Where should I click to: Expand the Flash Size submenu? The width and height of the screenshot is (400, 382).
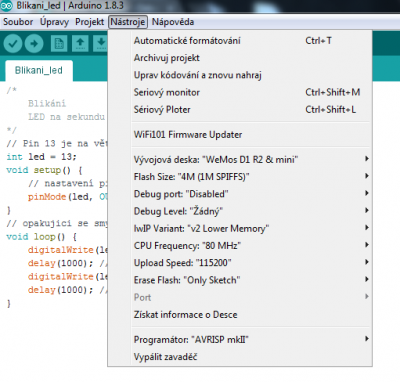tap(252, 176)
